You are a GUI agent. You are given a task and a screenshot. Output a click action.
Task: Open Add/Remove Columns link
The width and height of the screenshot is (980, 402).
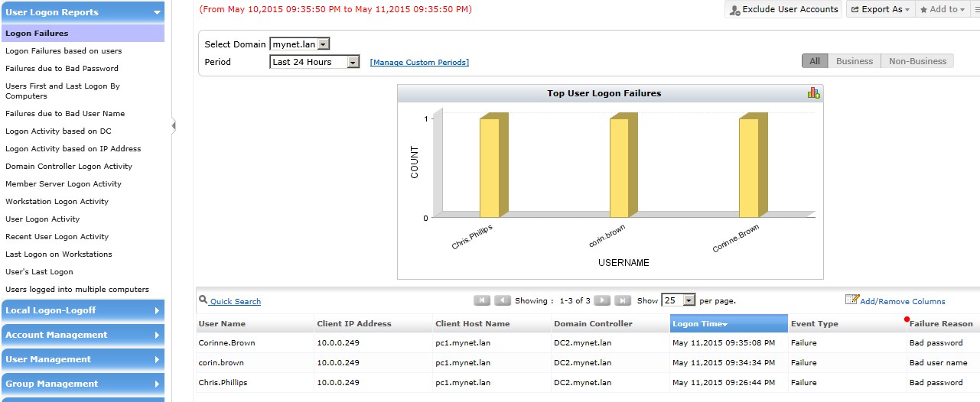(902, 301)
